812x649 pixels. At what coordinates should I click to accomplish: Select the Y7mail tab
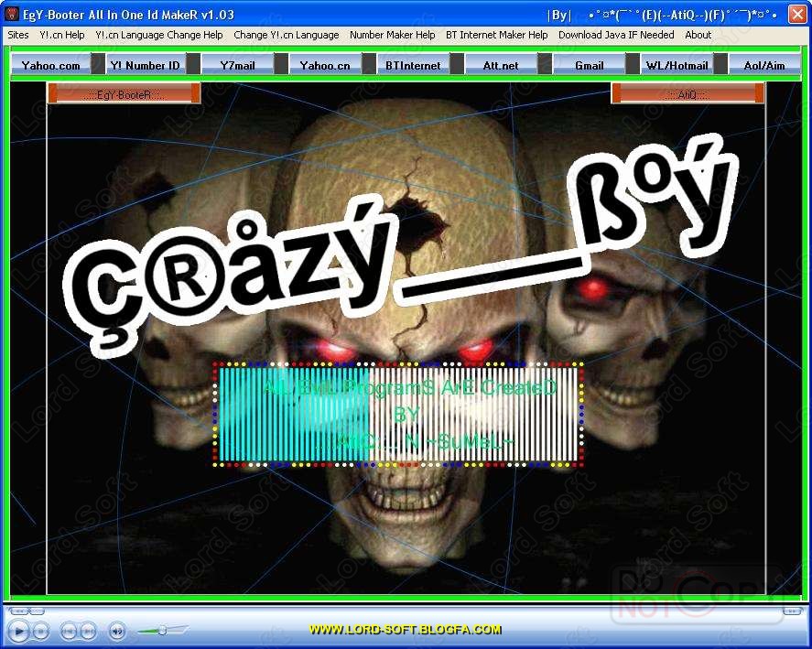tap(237, 65)
